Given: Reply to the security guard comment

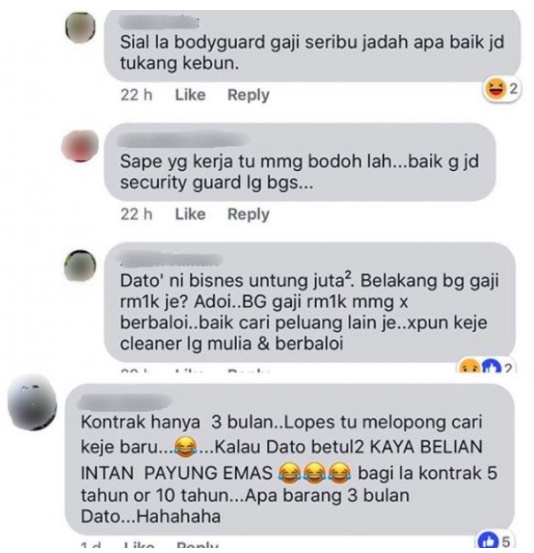Looking at the screenshot, I should tap(248, 214).
